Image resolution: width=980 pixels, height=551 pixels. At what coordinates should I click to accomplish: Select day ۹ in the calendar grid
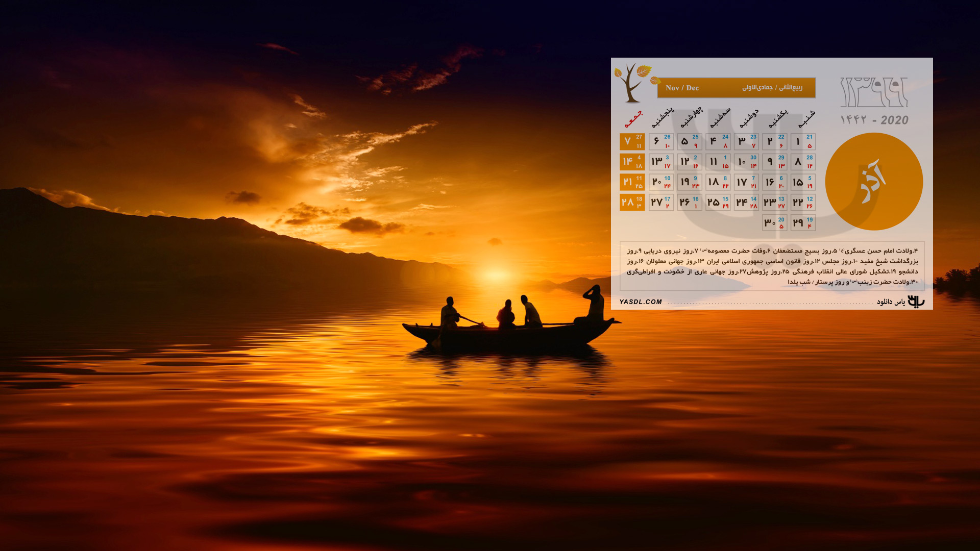coord(775,162)
